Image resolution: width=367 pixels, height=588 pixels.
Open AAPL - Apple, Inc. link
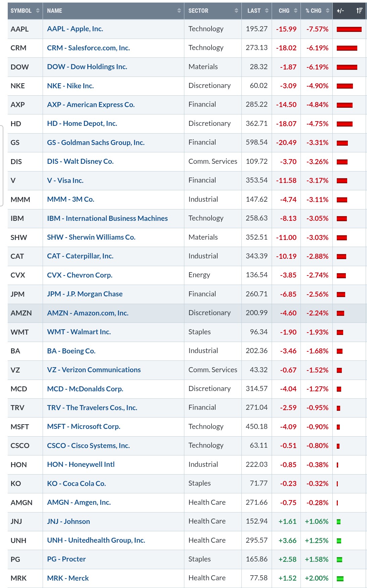pos(75,29)
